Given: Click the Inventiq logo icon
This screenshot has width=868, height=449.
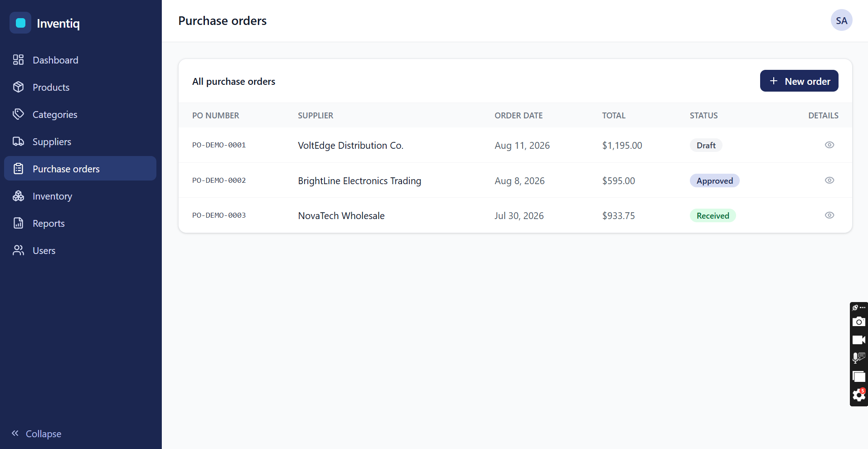Looking at the screenshot, I should point(20,23).
